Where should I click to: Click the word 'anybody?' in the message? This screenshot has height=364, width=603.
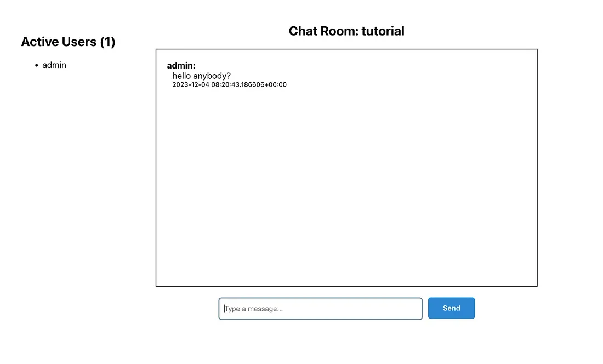[x=212, y=76]
